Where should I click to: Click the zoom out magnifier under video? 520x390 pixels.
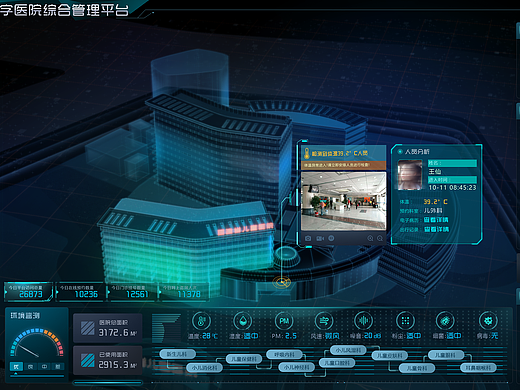click(x=380, y=238)
